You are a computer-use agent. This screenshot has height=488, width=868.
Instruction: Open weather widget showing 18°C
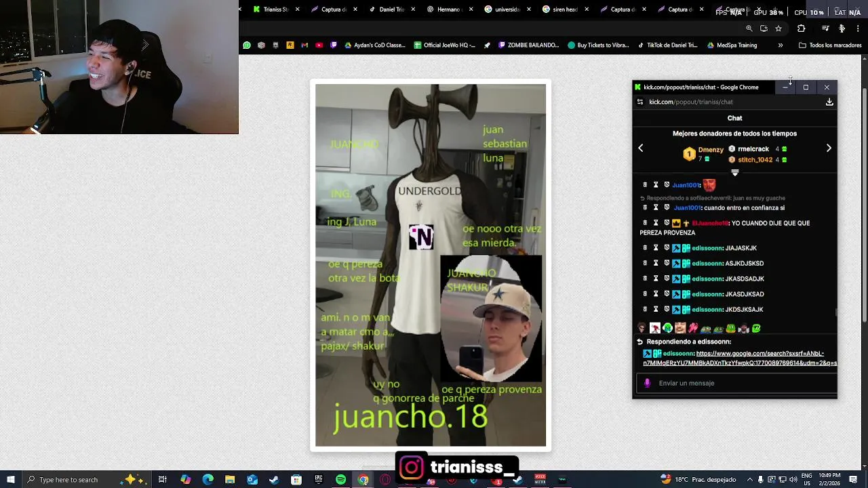[698, 480]
